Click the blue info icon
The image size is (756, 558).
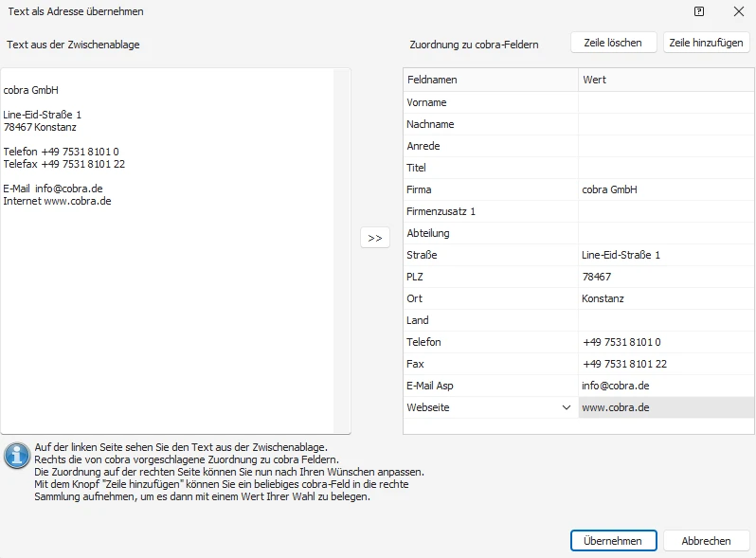click(x=17, y=456)
